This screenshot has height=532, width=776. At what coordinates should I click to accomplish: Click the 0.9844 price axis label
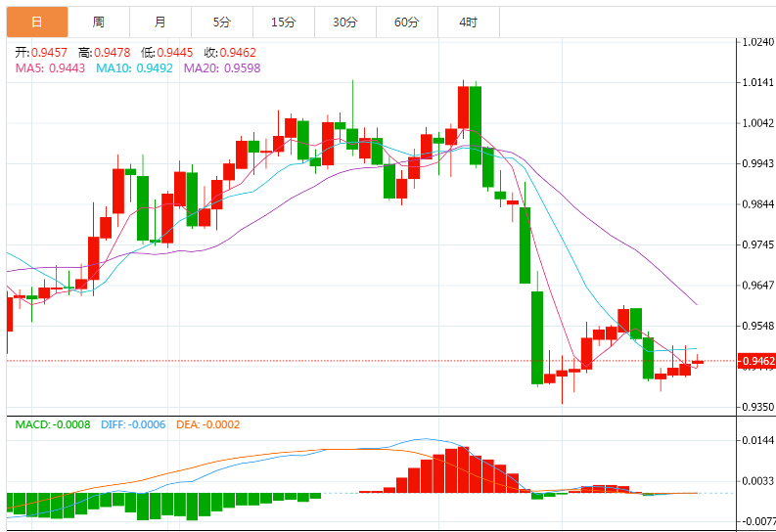pyautogui.click(x=757, y=204)
